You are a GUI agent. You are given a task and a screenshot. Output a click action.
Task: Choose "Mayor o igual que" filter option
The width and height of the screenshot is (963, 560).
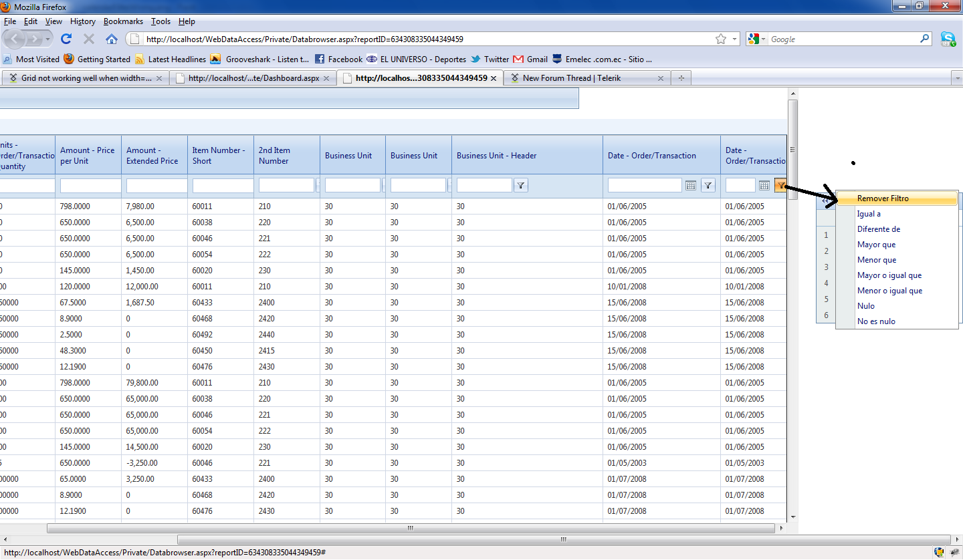tap(889, 275)
